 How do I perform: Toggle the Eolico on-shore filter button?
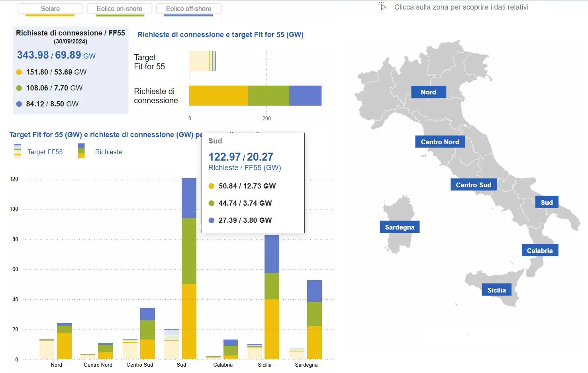[120, 9]
